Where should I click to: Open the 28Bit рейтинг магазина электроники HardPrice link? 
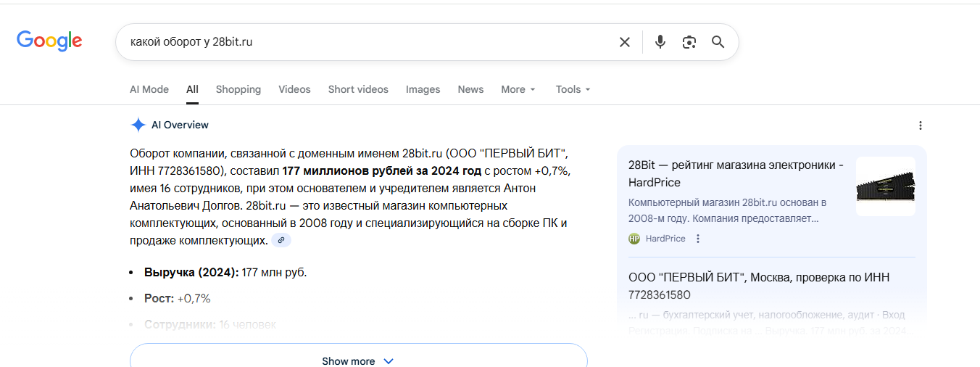point(736,173)
